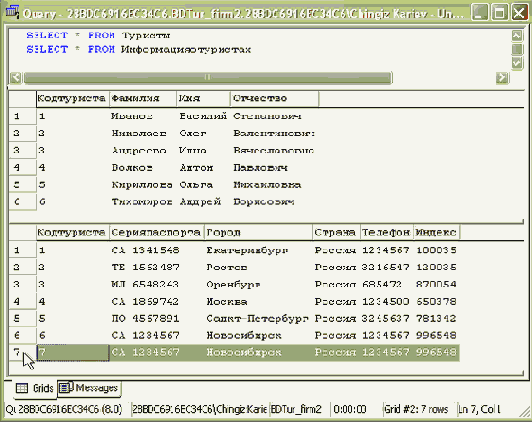Click the editor's horizontal scroll right arrow
The image size is (532, 422).
(502, 78)
